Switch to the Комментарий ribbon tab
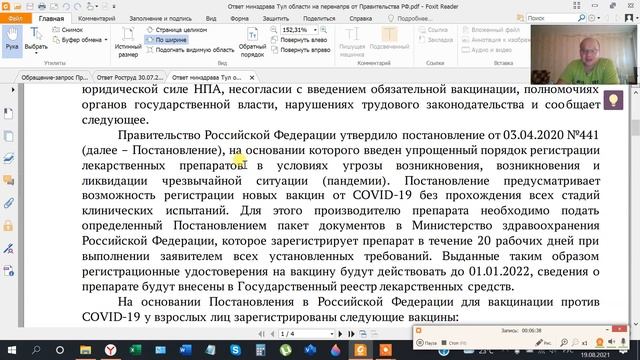The image size is (640, 360). [x=97, y=18]
